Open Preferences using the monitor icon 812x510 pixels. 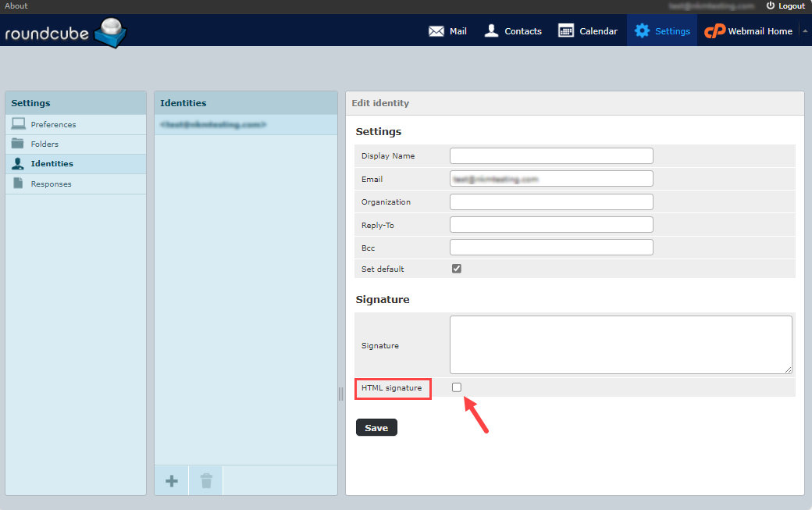19,123
